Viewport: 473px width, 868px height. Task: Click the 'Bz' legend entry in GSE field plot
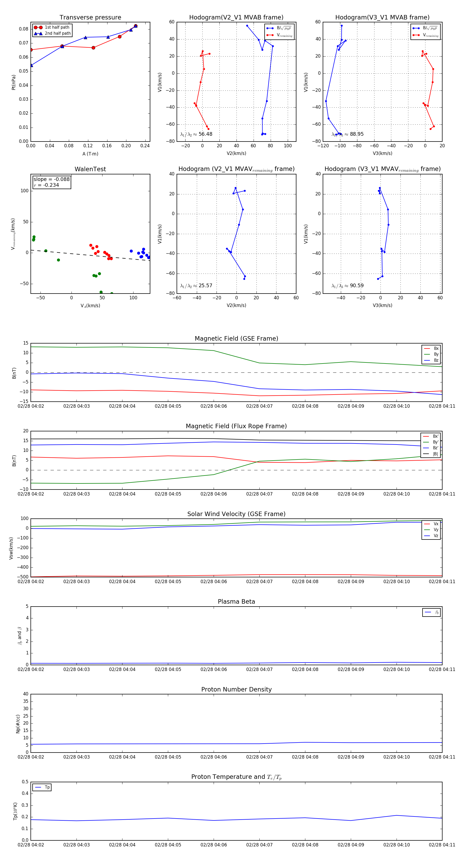(431, 361)
